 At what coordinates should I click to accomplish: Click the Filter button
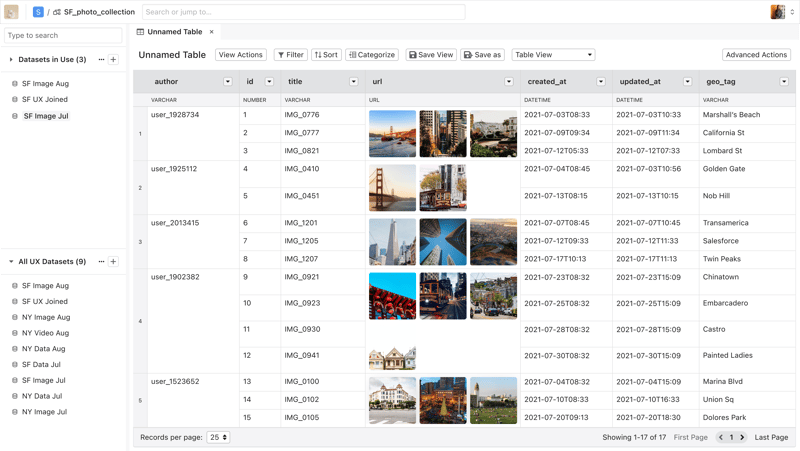pos(291,55)
